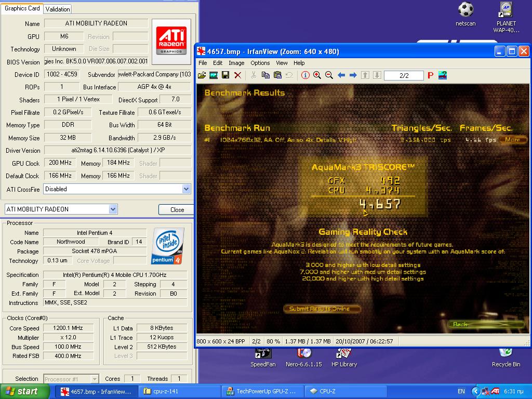Open the Edit menu in IrfanView
Screen dimensions: 532x399
coord(218,63)
